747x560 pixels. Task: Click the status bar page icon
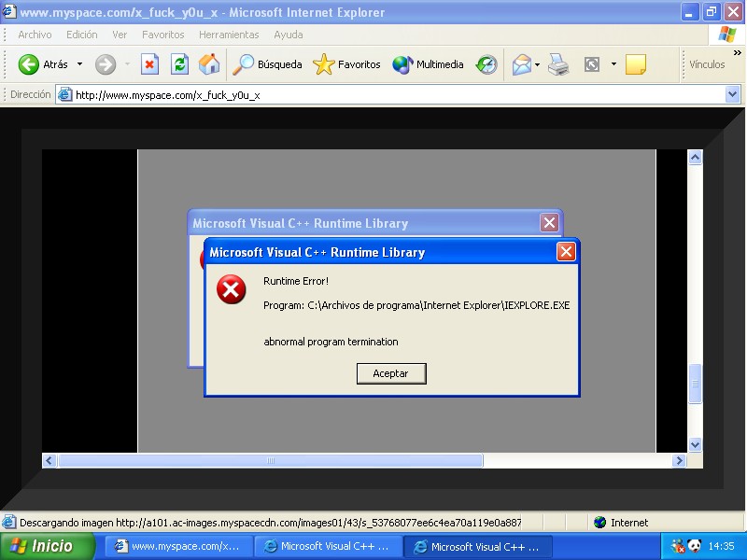click(8, 523)
